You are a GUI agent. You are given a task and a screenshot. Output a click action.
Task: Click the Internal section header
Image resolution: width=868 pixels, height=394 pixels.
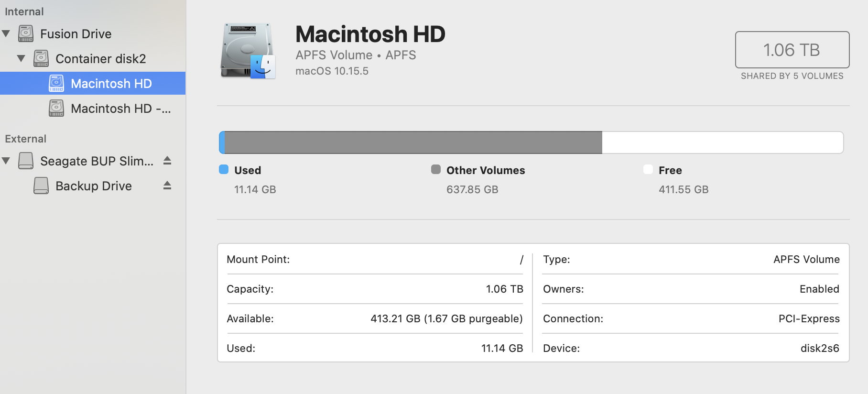pos(24,11)
